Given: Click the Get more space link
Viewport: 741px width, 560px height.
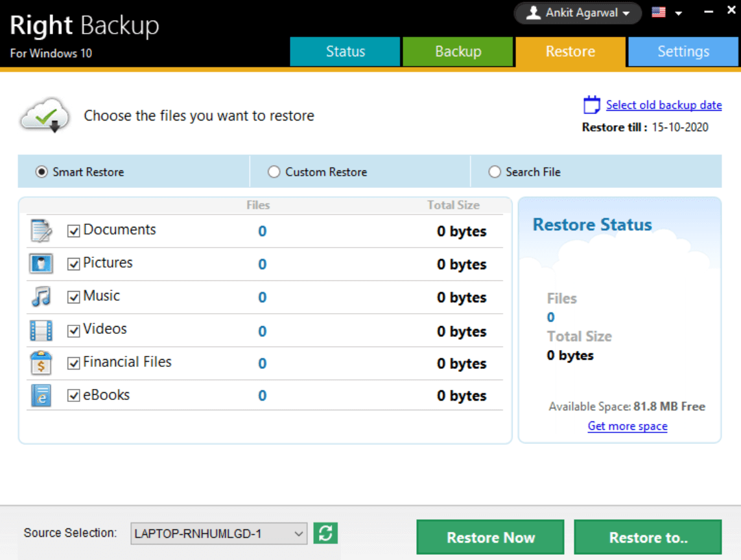Looking at the screenshot, I should (x=627, y=426).
